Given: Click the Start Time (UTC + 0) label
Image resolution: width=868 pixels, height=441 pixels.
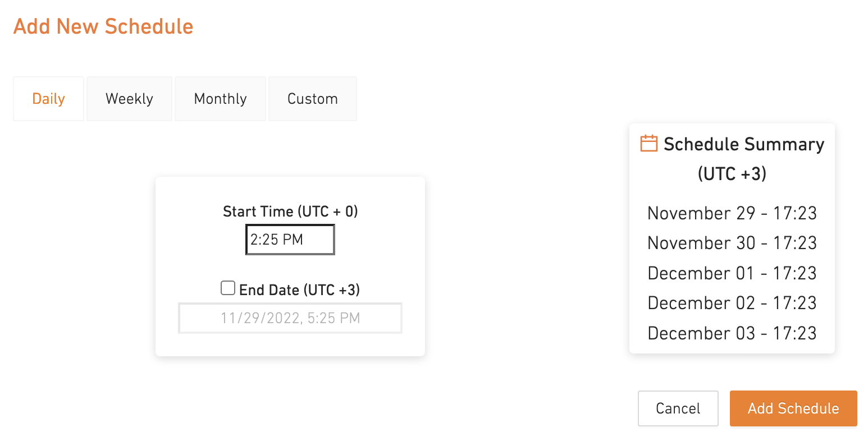Looking at the screenshot, I should tap(290, 212).
